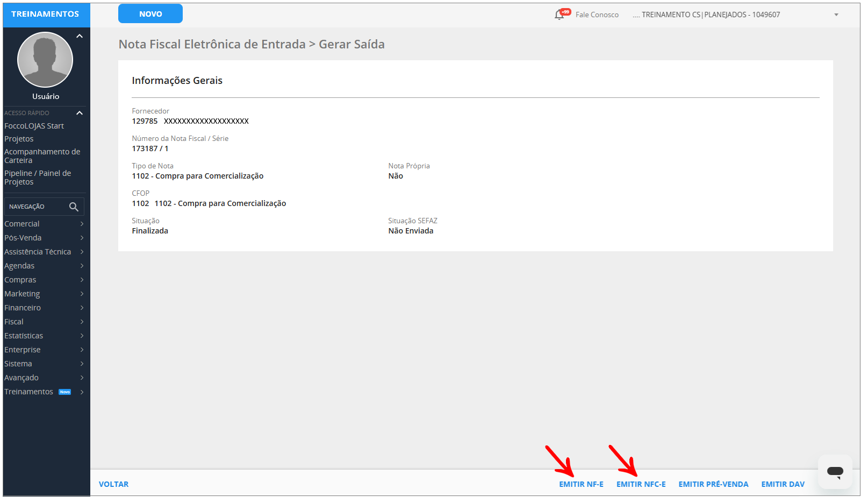Open the chat support bubble
The width and height of the screenshot is (868, 503).
point(835,472)
